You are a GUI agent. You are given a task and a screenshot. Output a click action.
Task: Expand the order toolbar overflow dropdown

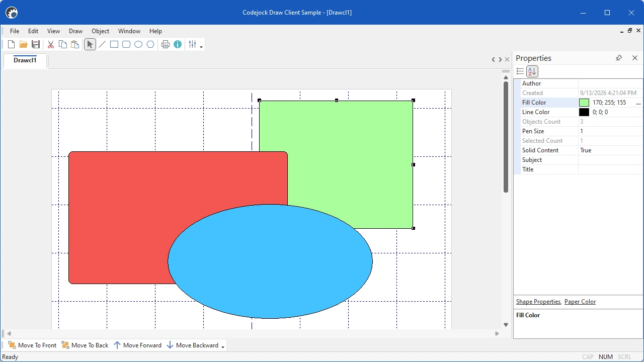(223, 347)
